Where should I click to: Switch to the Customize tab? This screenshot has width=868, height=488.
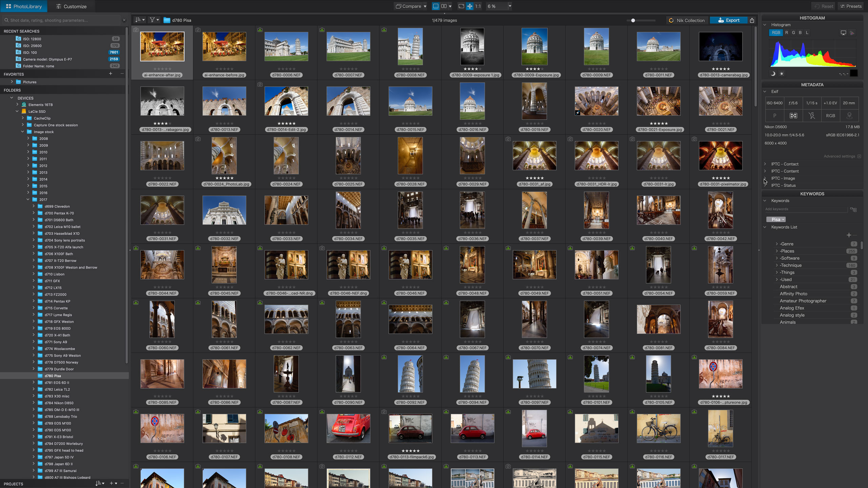(71, 6)
